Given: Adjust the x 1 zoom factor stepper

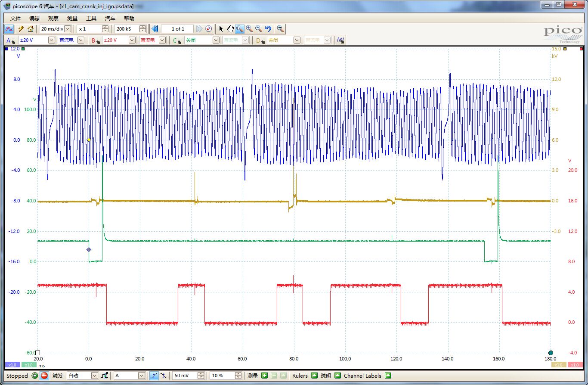Looking at the screenshot, I should tap(105, 29).
